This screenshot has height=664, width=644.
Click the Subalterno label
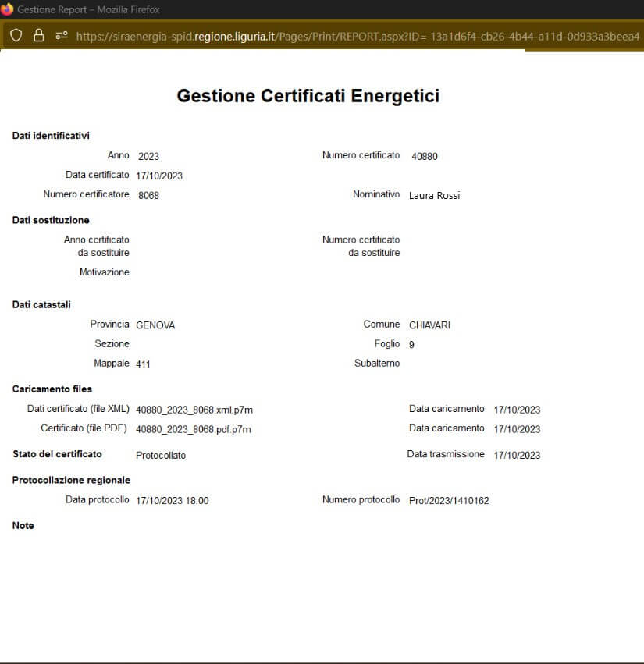pos(377,364)
